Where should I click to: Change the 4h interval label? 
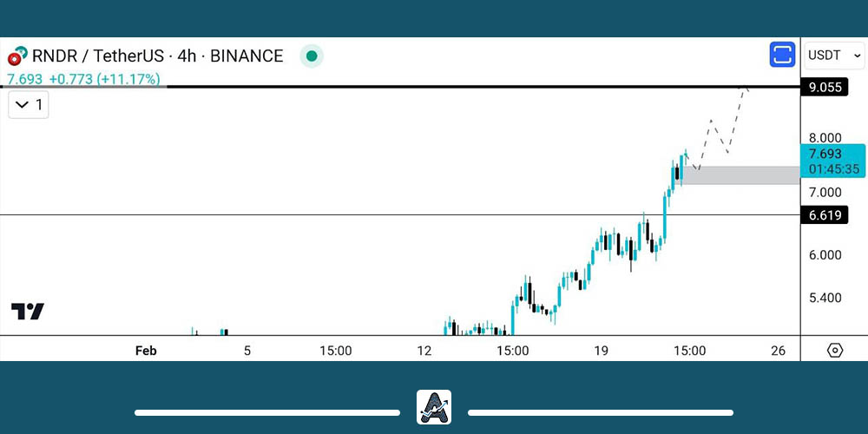coord(186,56)
